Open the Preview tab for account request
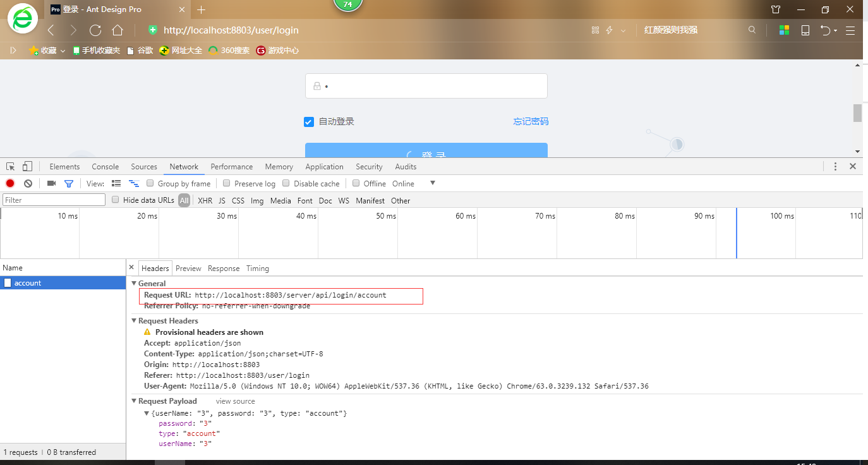 188,268
